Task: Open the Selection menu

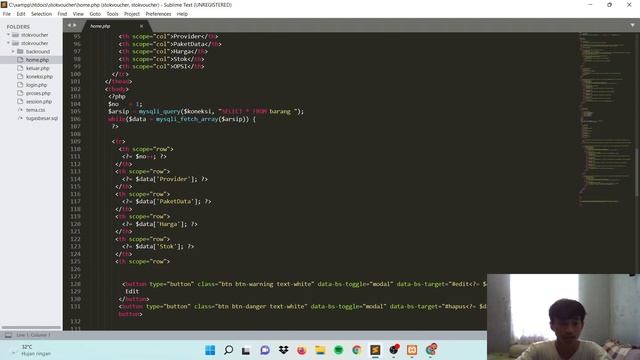Action: tap(41, 14)
